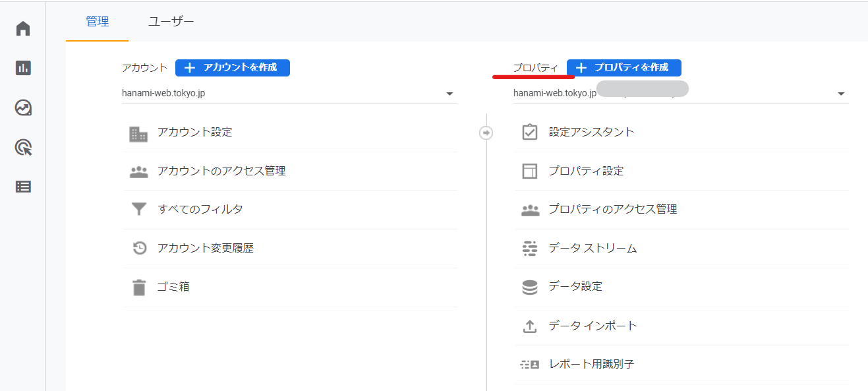Select the Admin list icon in the sidebar

[22, 187]
